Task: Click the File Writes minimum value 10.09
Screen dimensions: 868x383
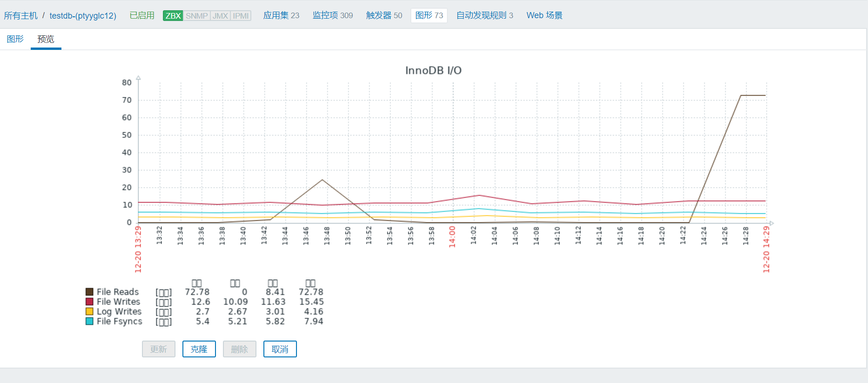Action: [236, 301]
